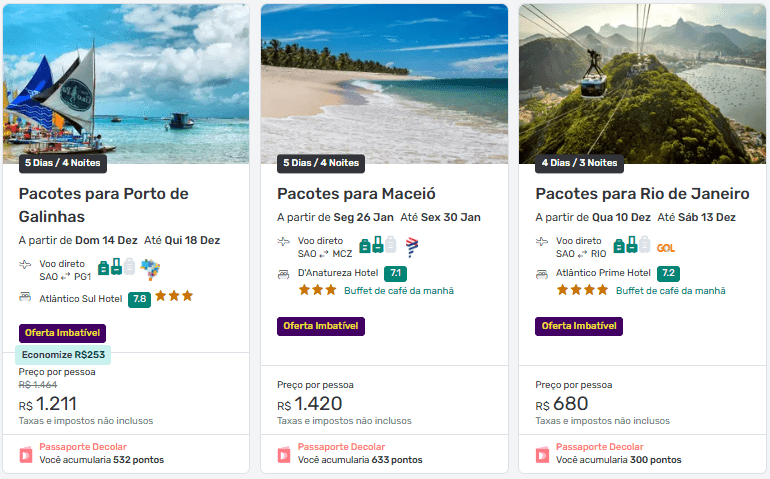Click the Porto de Galinhas baggage icons
This screenshot has width=770, height=479.
(116, 267)
